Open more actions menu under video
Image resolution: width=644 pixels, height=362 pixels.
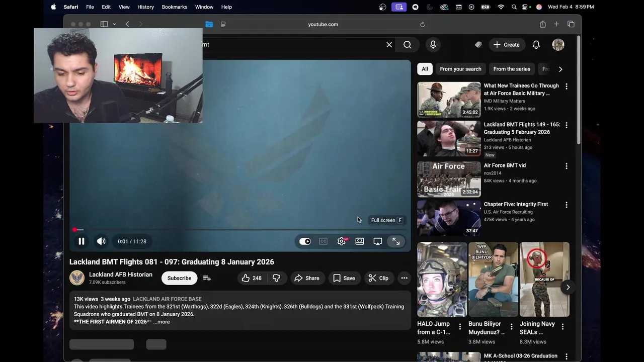pyautogui.click(x=404, y=278)
